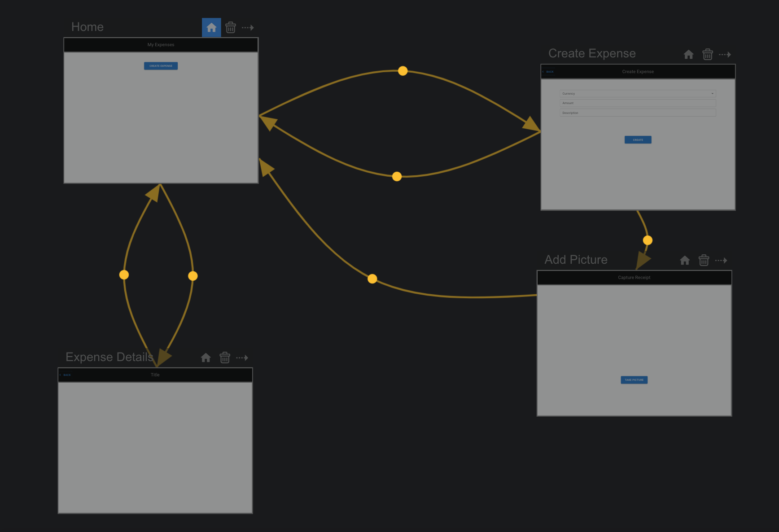Click the highlighted home icon on Home screen

(x=211, y=28)
